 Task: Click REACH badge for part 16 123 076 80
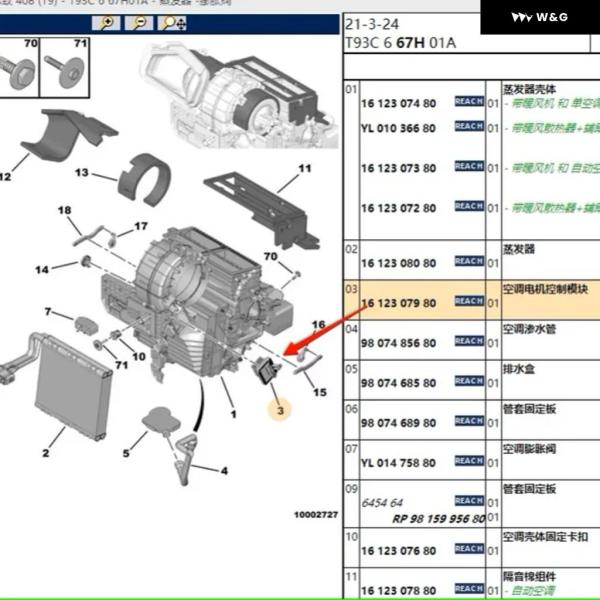pos(469,550)
